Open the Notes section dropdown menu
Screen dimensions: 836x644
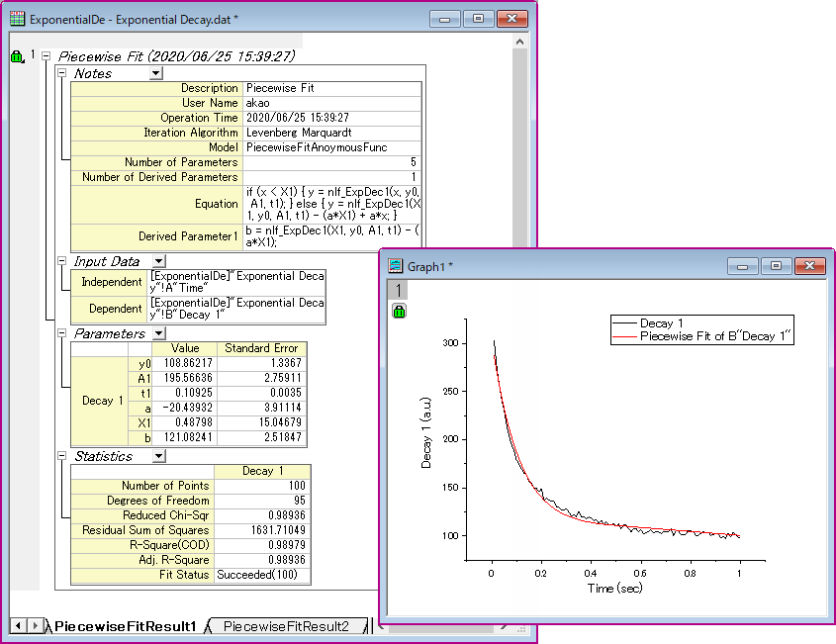pyautogui.click(x=156, y=73)
